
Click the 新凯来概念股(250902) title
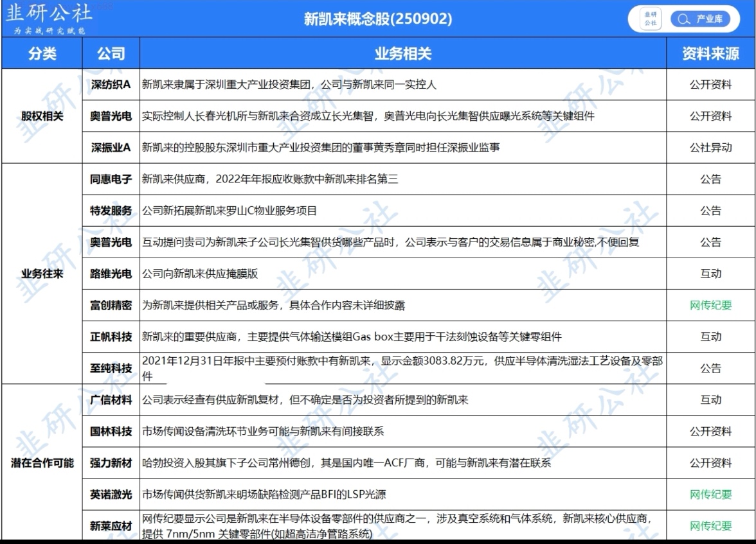[x=378, y=19]
